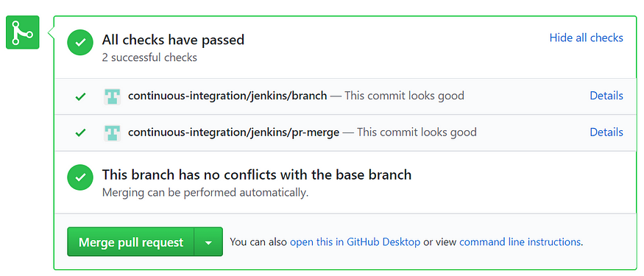
Task: Click the Merging can be performed automatically text
Action: (205, 193)
